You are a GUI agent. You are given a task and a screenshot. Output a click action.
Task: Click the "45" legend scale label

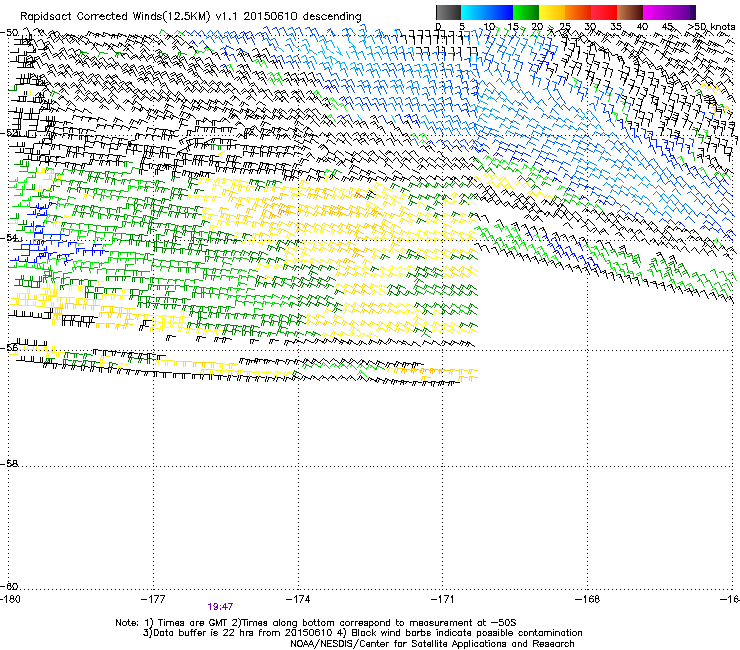(x=667, y=27)
